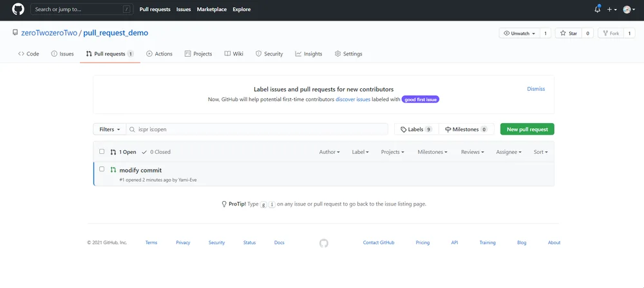Click the Fork button
Screen dimensions: 644x288
611,34
